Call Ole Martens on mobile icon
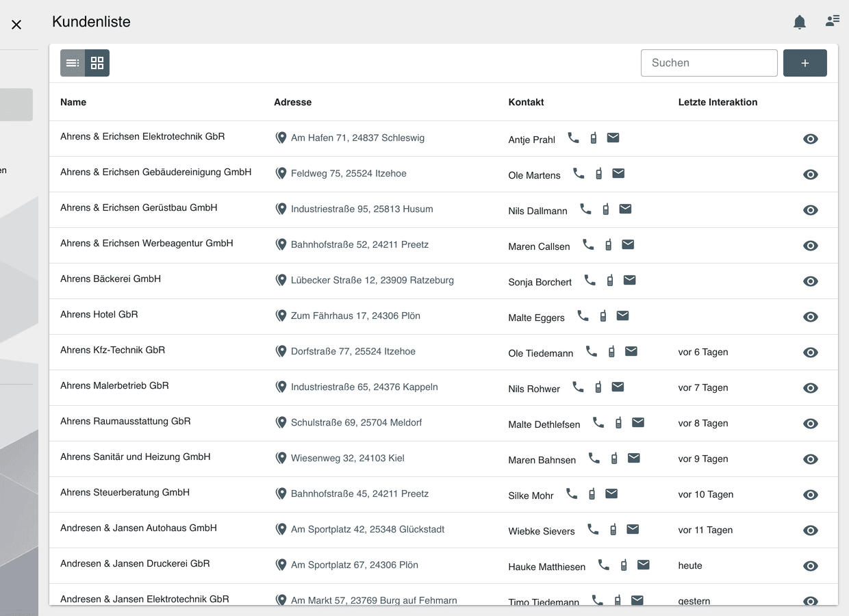This screenshot has height=616, width=849. (598, 174)
